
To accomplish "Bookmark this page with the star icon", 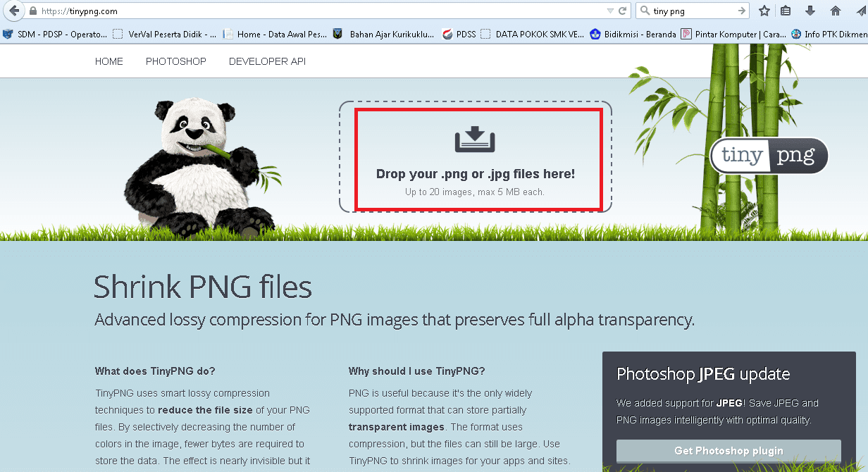I will [764, 11].
